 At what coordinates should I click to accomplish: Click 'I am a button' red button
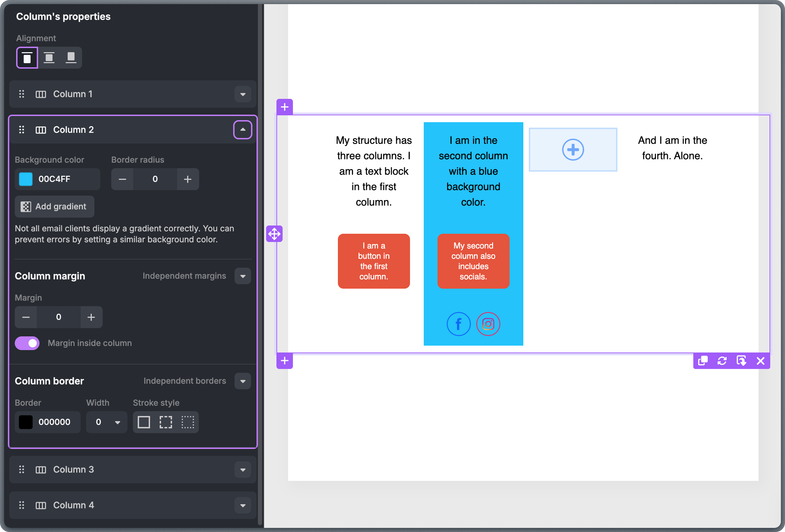click(x=374, y=261)
